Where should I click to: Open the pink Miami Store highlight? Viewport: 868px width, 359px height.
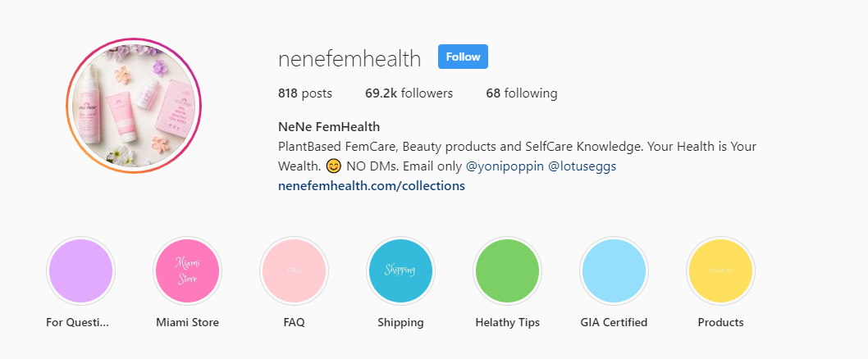pyautogui.click(x=187, y=270)
